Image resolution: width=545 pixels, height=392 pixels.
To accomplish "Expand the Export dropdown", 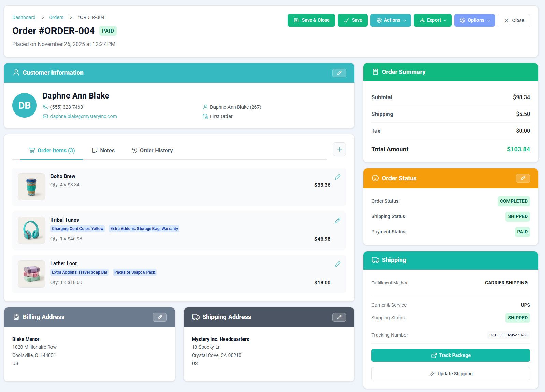I will (x=432, y=20).
